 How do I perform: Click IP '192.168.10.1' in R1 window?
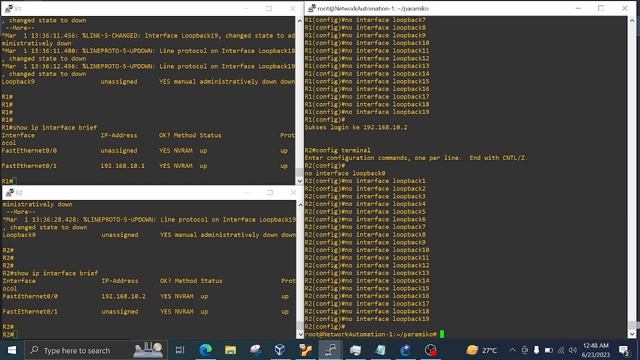pos(122,166)
